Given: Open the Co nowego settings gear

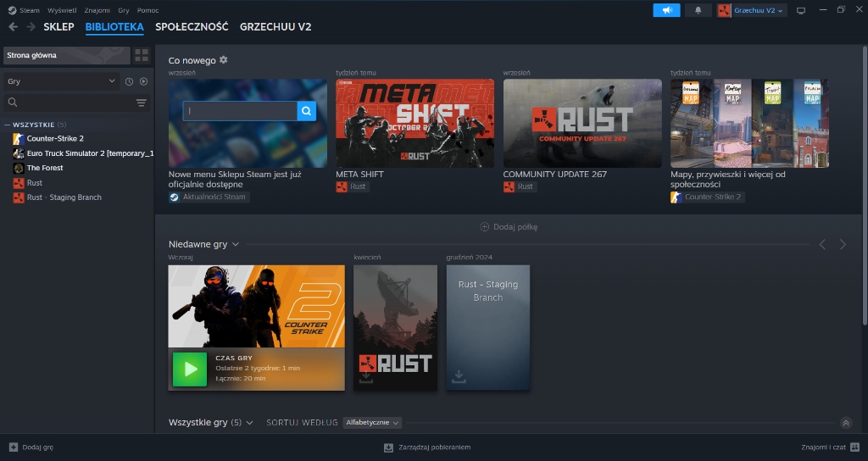Looking at the screenshot, I should coord(223,60).
